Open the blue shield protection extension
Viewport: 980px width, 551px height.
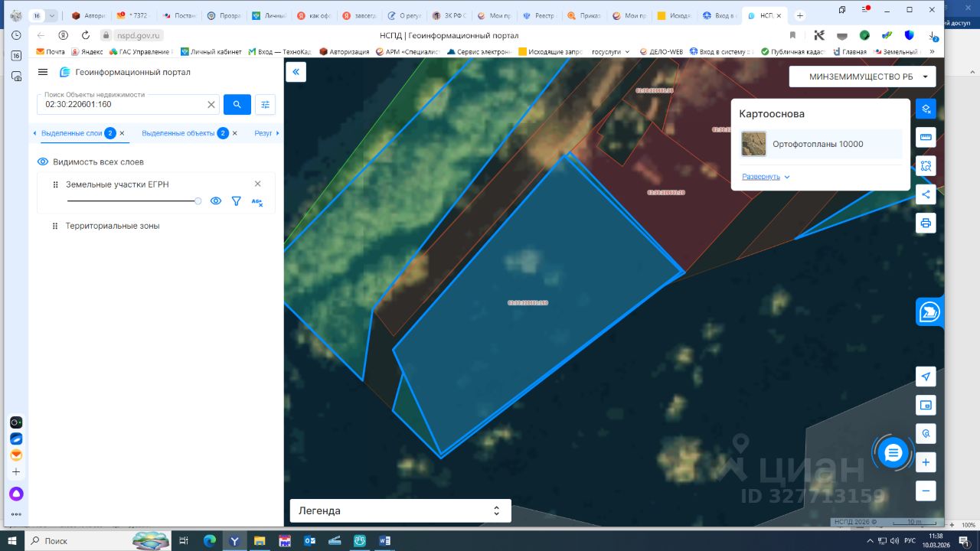coord(910,35)
